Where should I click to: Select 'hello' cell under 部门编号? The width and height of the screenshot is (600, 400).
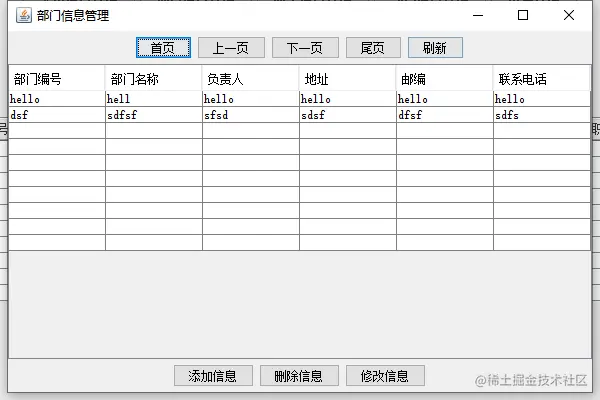click(57, 99)
